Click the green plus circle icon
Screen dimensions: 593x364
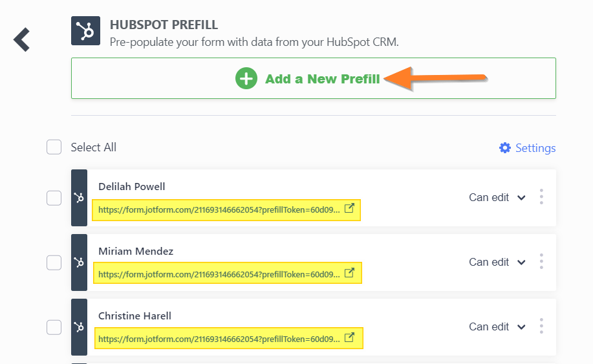[246, 79]
